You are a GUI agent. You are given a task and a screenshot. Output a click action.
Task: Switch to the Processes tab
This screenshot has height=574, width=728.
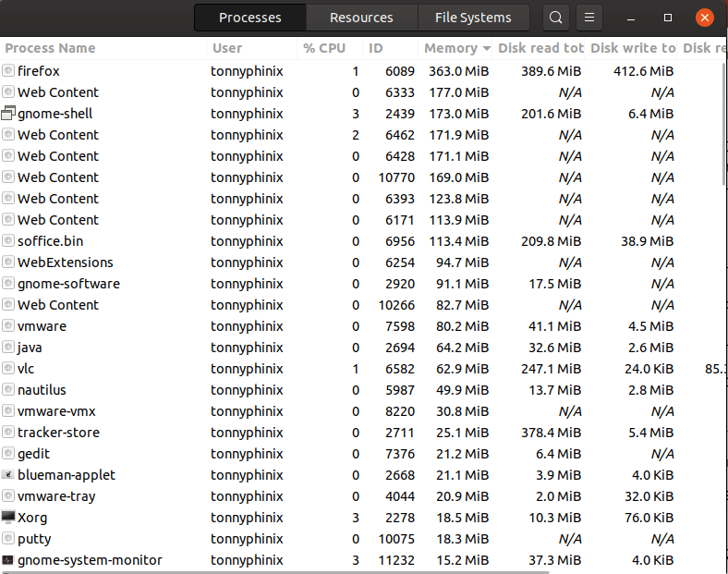pos(250,18)
